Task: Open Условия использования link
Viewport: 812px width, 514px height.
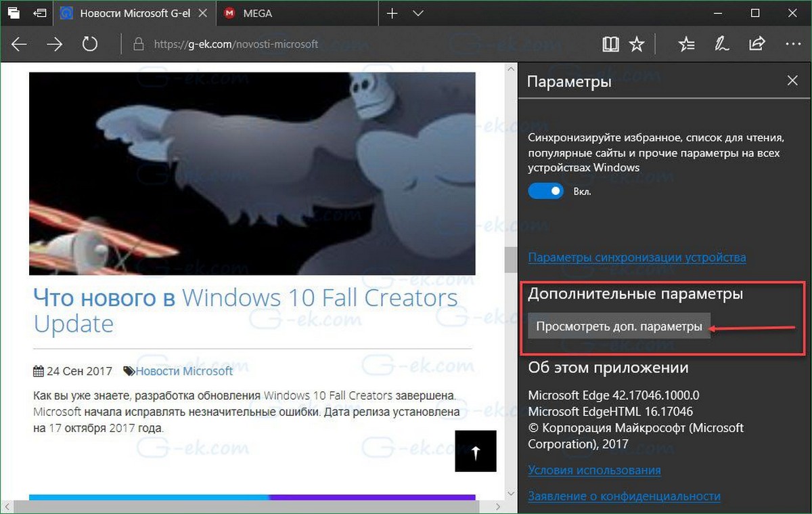Action: 594,470
